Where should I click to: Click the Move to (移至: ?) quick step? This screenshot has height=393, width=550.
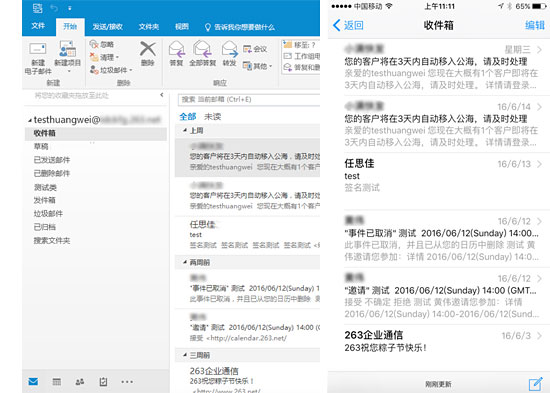(x=300, y=45)
